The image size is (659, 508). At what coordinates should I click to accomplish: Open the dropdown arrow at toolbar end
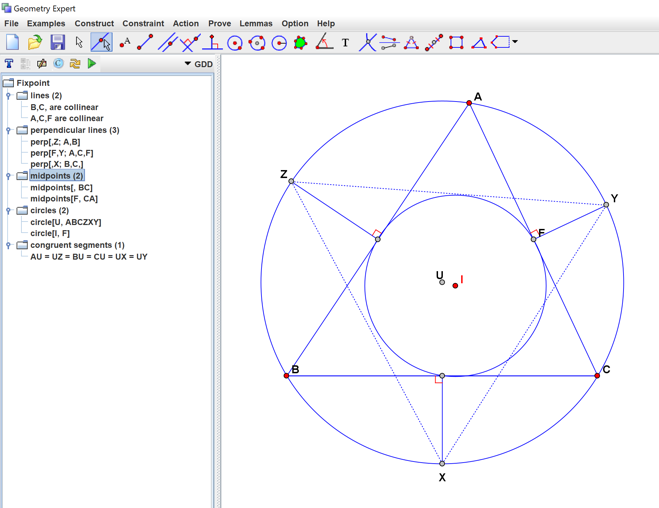515,42
